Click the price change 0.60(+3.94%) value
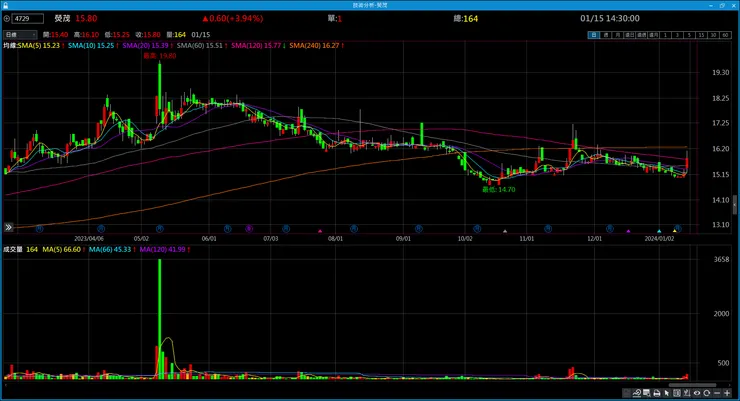This screenshot has height=401, width=740. tap(233, 18)
